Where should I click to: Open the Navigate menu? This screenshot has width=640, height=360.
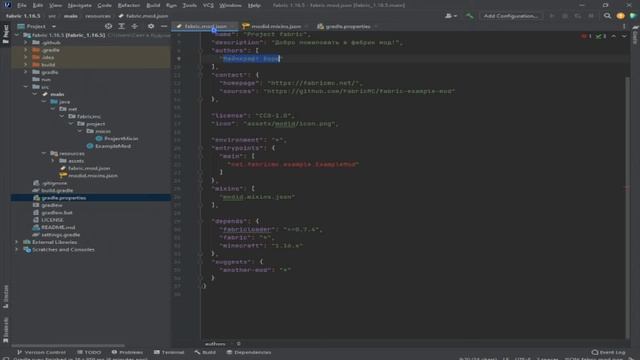tap(80, 5)
